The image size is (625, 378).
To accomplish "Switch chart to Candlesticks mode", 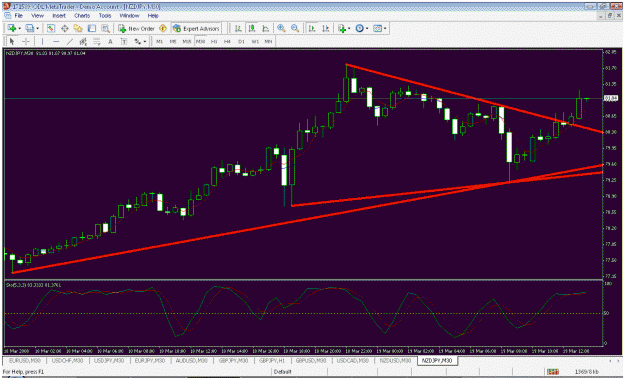I will (252, 28).
